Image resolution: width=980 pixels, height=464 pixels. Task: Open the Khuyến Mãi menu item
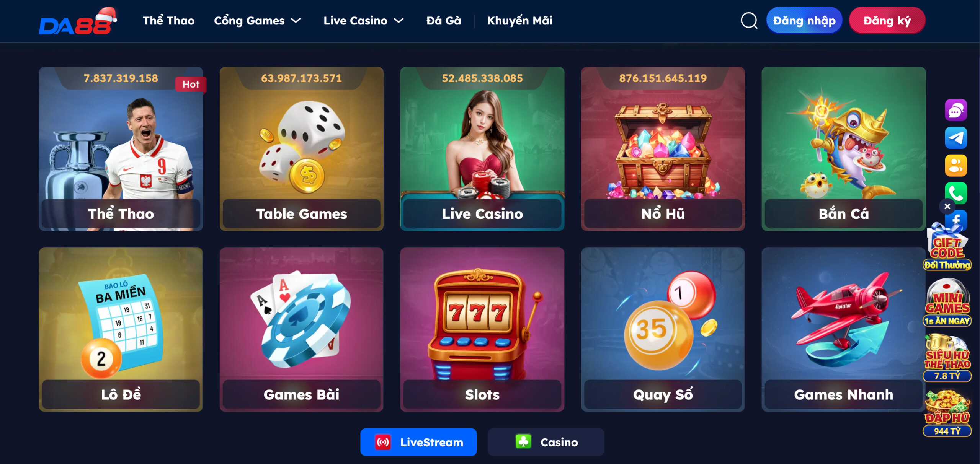pos(519,21)
